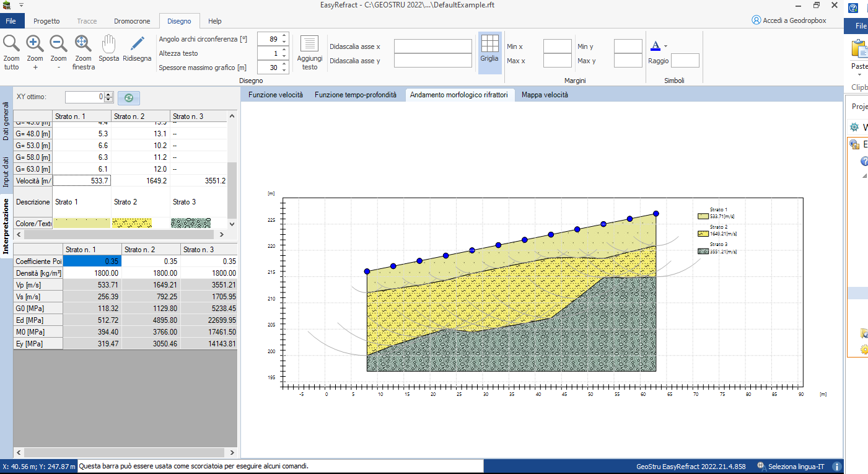Open the text color dropdown arrow

[665, 46]
